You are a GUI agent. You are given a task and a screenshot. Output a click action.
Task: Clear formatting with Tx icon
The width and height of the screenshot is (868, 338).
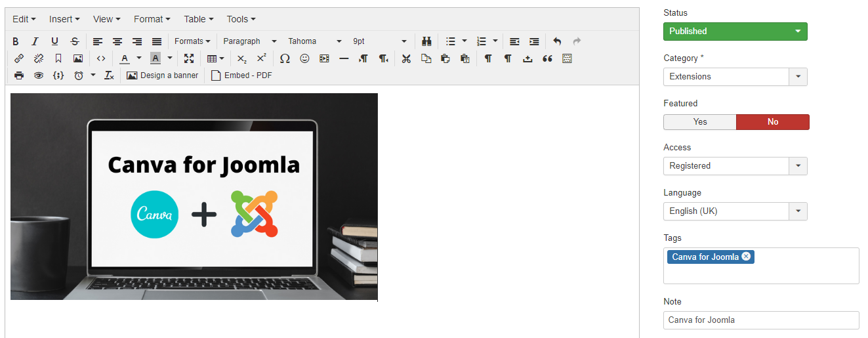pyautogui.click(x=110, y=75)
